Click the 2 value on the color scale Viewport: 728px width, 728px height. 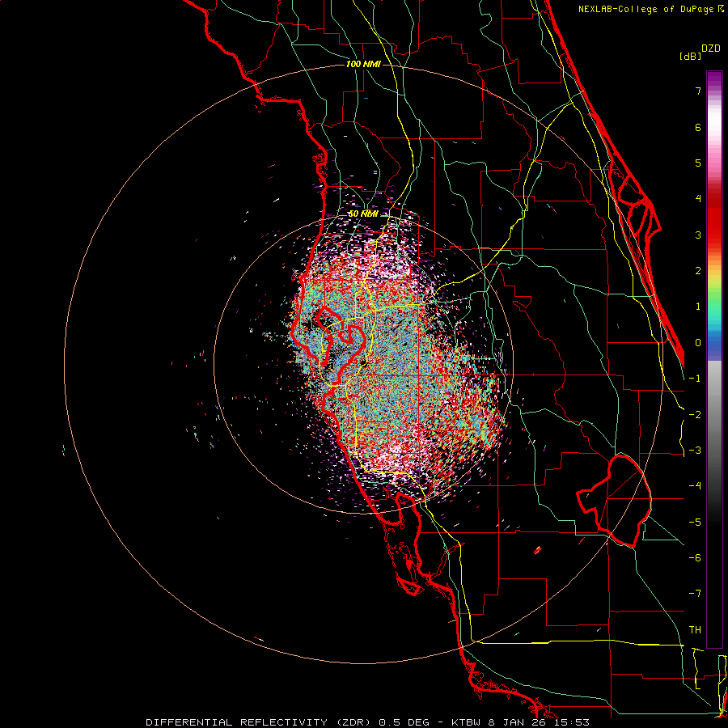[698, 271]
